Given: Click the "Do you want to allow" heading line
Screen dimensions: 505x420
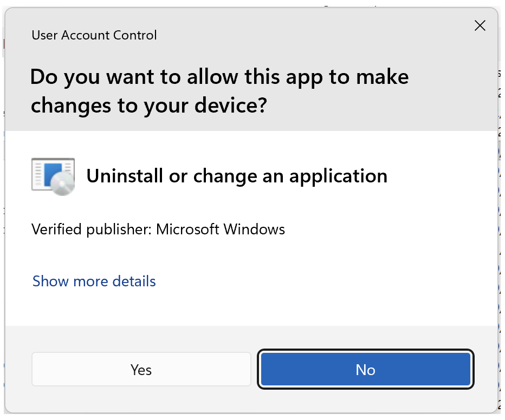Looking at the screenshot, I should [219, 77].
